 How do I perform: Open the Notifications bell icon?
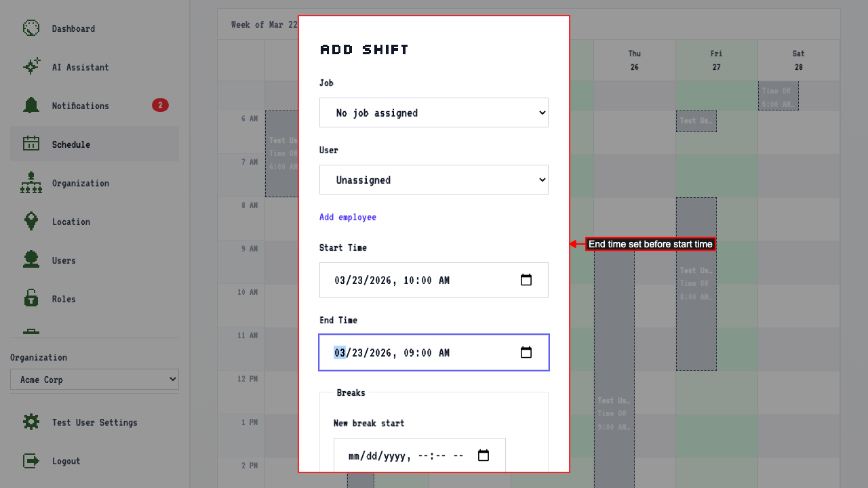tap(31, 105)
